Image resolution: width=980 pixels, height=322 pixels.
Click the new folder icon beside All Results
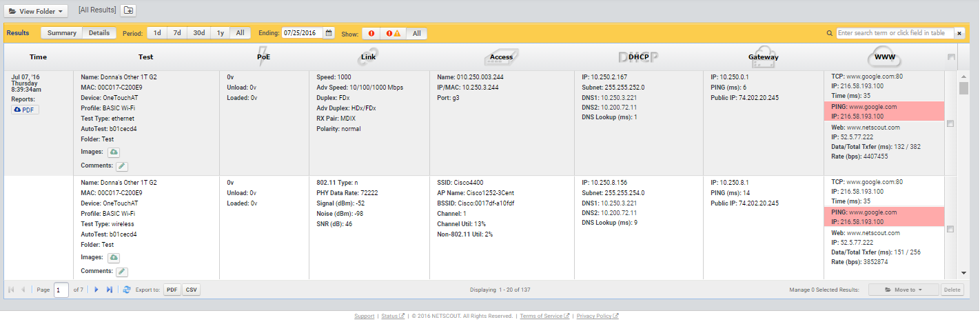point(128,10)
